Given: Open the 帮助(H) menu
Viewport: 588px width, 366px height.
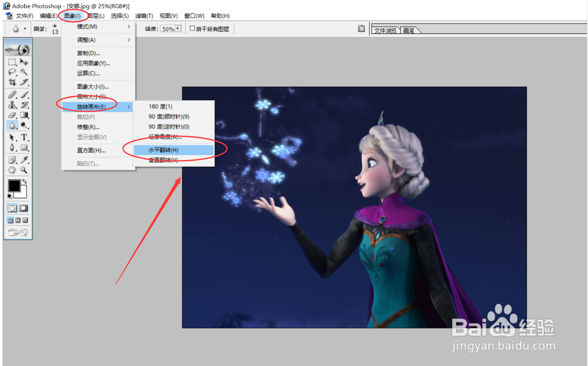Looking at the screenshot, I should (x=220, y=16).
